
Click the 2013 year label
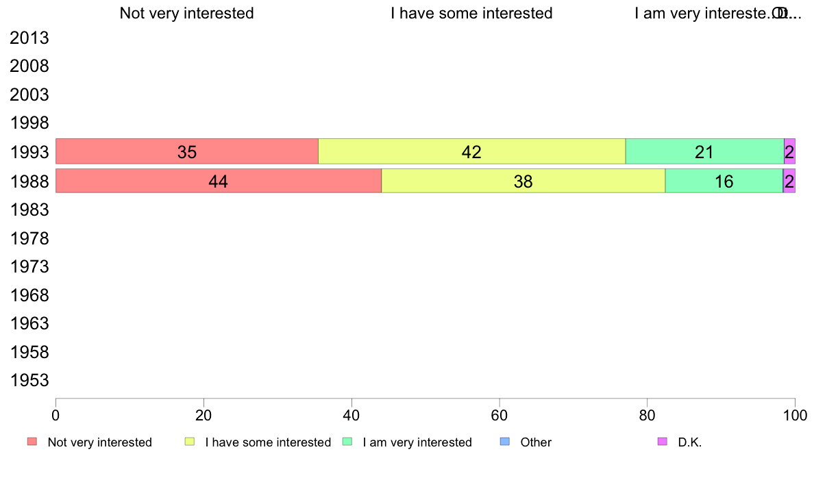point(29,38)
